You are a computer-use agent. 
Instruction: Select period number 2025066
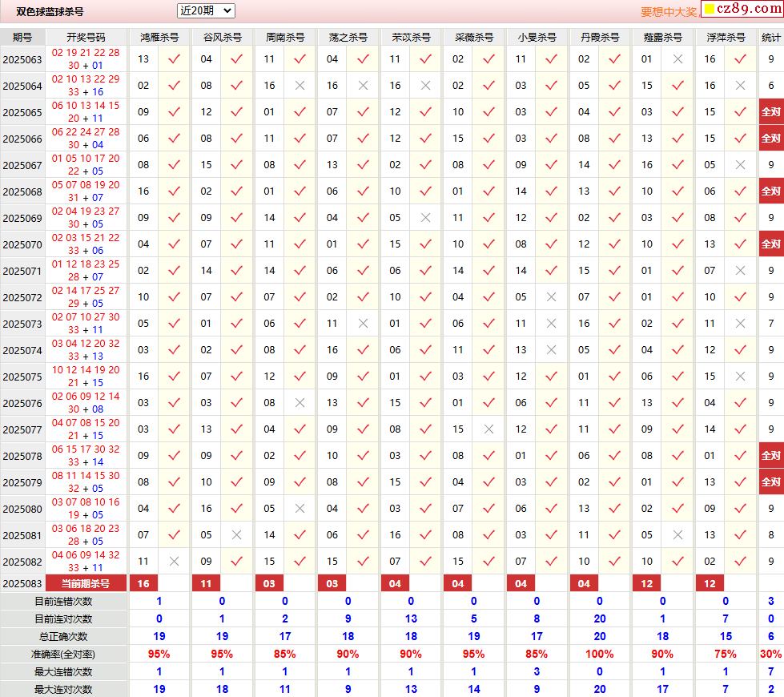click(x=22, y=139)
